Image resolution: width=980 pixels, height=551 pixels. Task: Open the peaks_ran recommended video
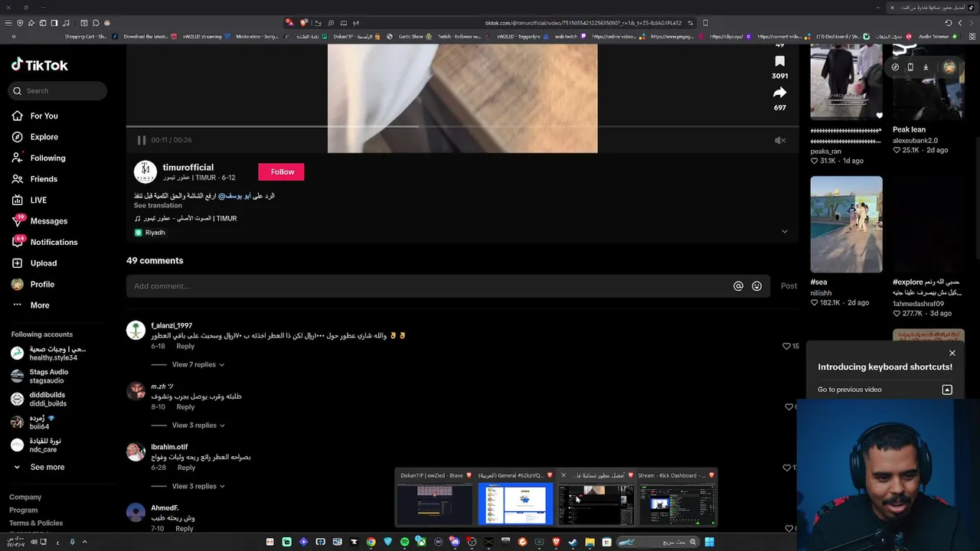[x=846, y=83]
